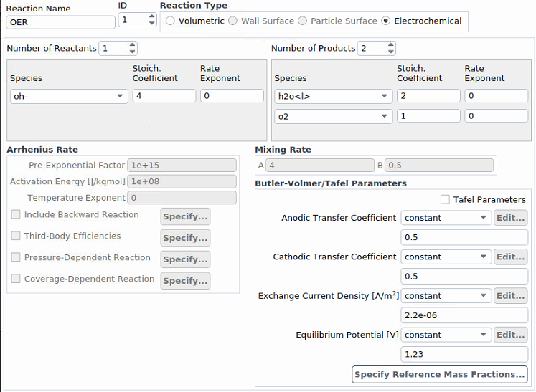The image size is (536, 392).
Task: Click h2o<l> stoichiometric coefficient field
Action: pyautogui.click(x=428, y=95)
